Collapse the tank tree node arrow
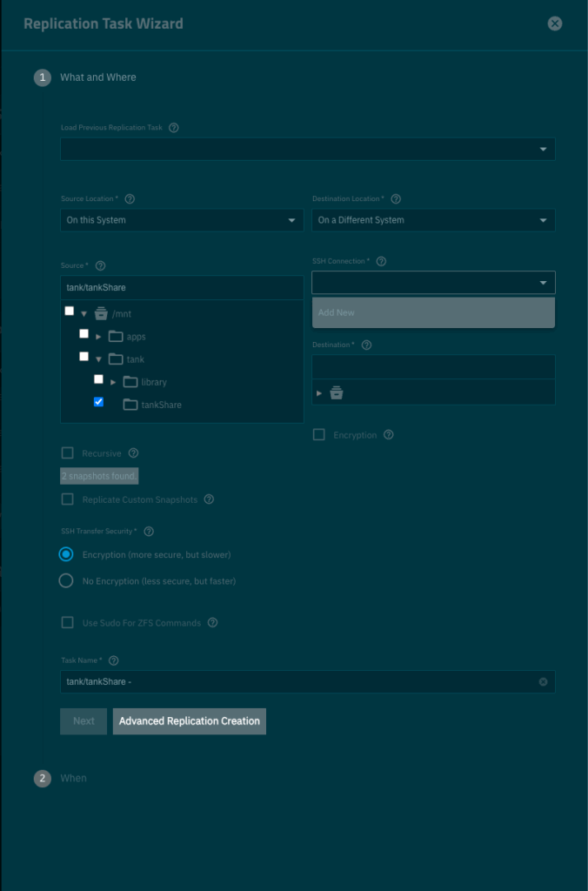588x891 pixels. tap(98, 359)
